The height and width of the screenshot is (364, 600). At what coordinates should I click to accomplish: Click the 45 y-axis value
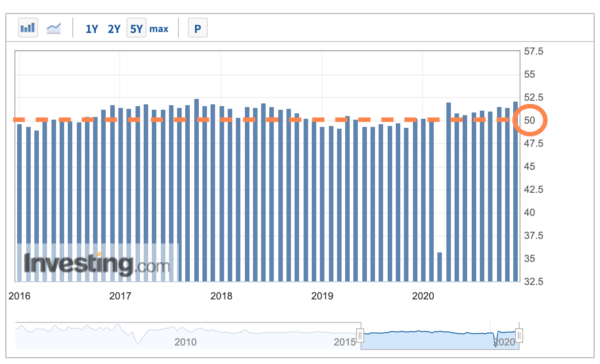(530, 166)
